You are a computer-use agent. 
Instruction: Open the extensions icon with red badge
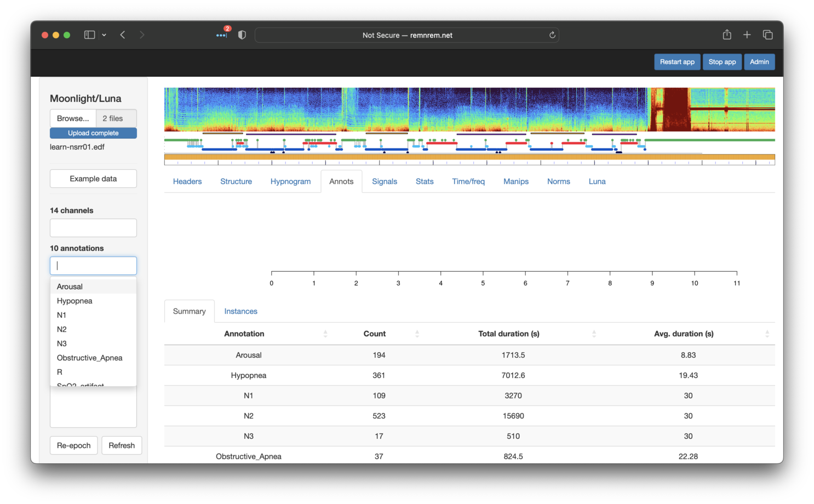click(221, 35)
